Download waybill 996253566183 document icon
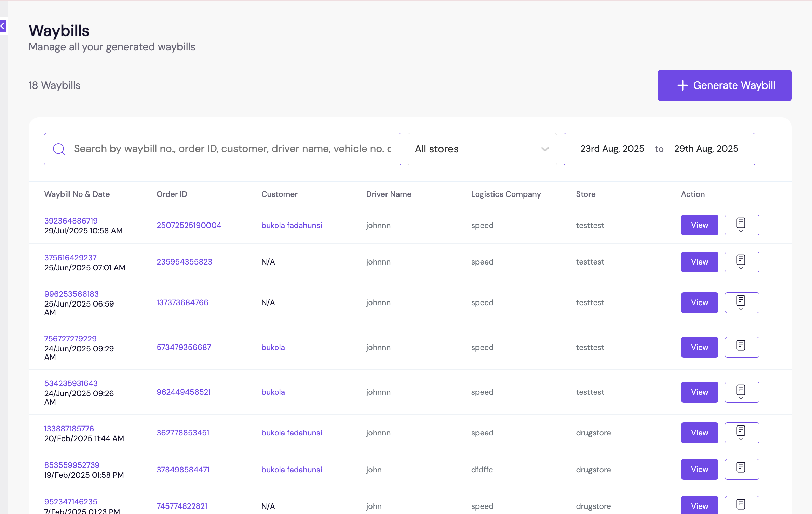The image size is (812, 514). (742, 302)
